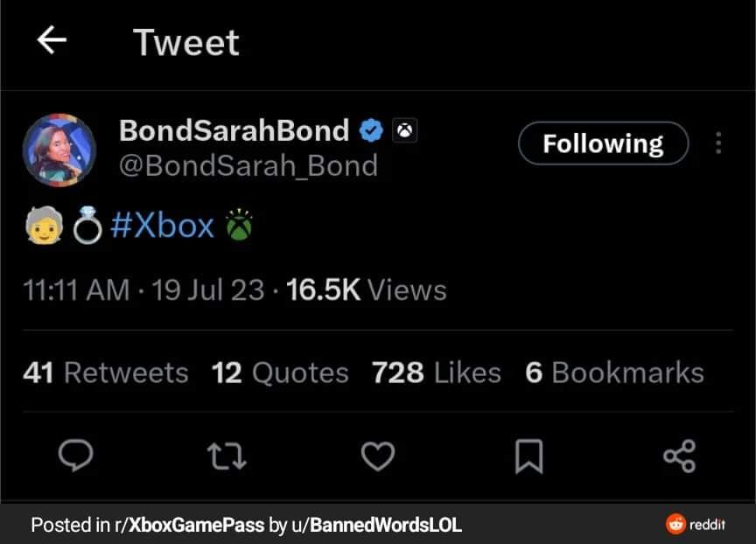756x544 pixels.
Task: Bookmark this tweet
Action: (528, 456)
